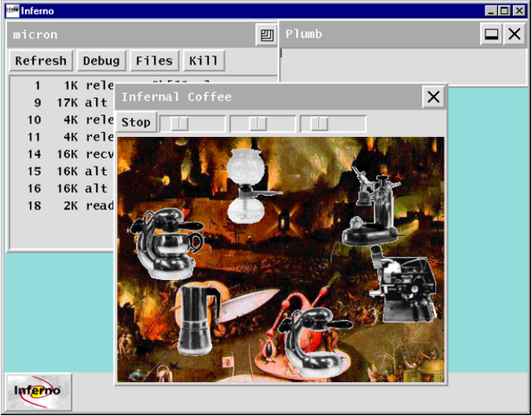Minimize the Inferno host window
Image resolution: width=532 pixels, height=416 pixels.
tap(490, 11)
